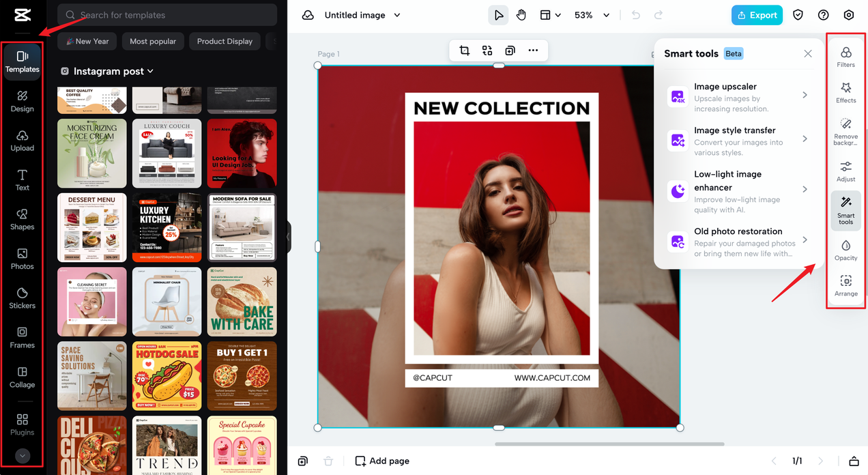Open the shield privacy icon
The width and height of the screenshot is (868, 475).
point(798,15)
